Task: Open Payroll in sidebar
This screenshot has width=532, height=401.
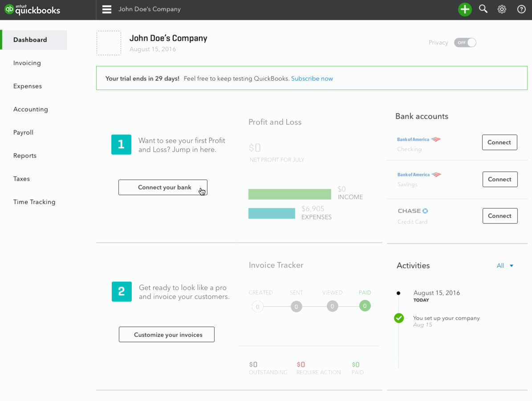Action: 23,132
